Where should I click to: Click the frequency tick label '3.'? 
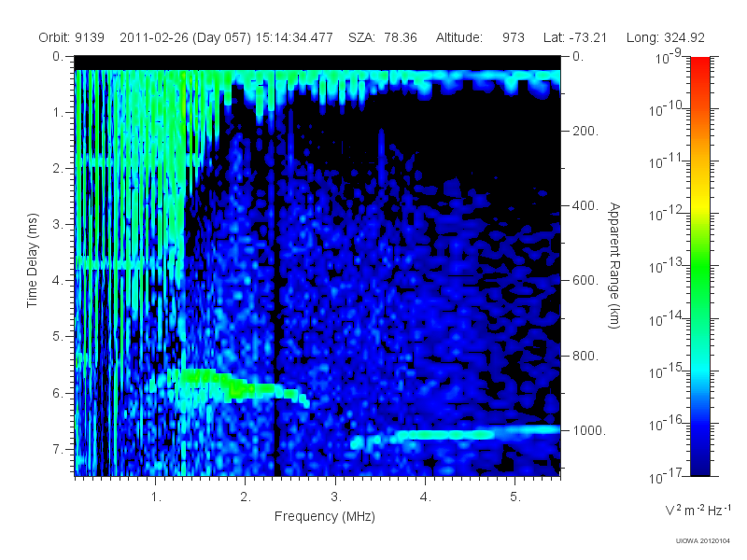(x=336, y=497)
